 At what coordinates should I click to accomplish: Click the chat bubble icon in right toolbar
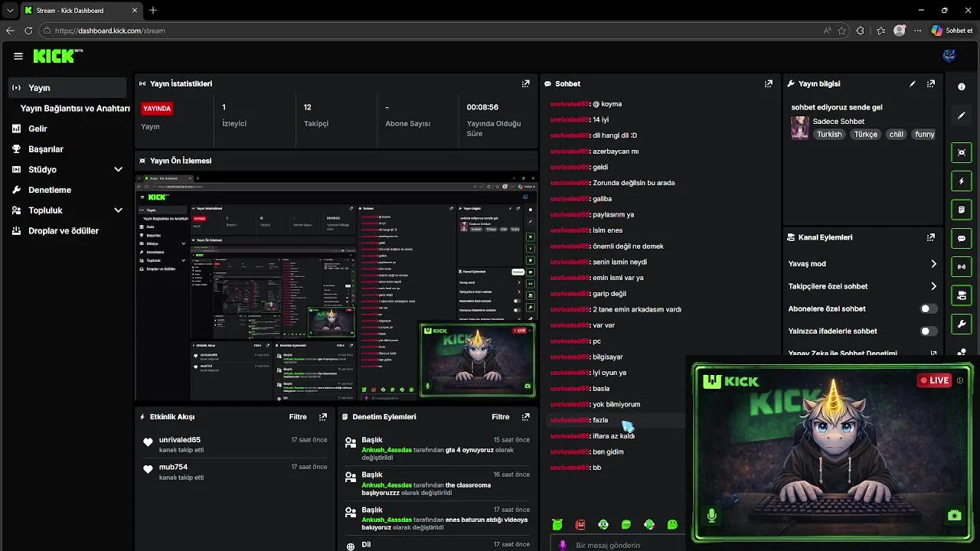point(962,238)
